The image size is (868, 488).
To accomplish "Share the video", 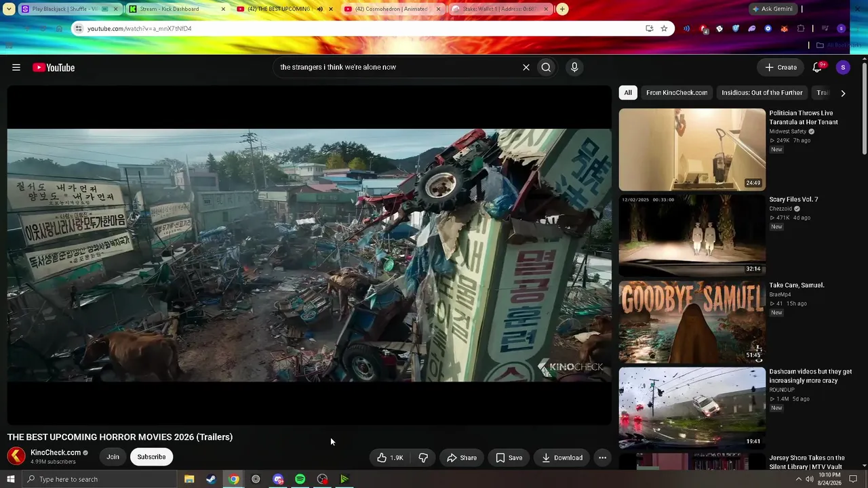I will tap(461, 457).
